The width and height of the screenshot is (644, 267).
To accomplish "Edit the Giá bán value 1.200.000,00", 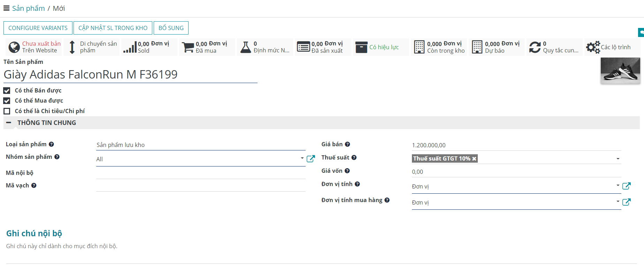I will pyautogui.click(x=516, y=145).
